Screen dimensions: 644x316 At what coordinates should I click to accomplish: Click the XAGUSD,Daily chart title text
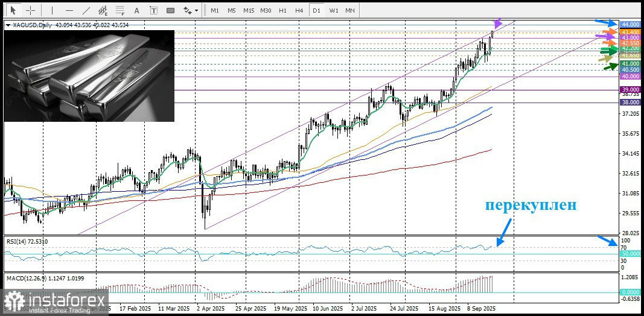click(33, 25)
